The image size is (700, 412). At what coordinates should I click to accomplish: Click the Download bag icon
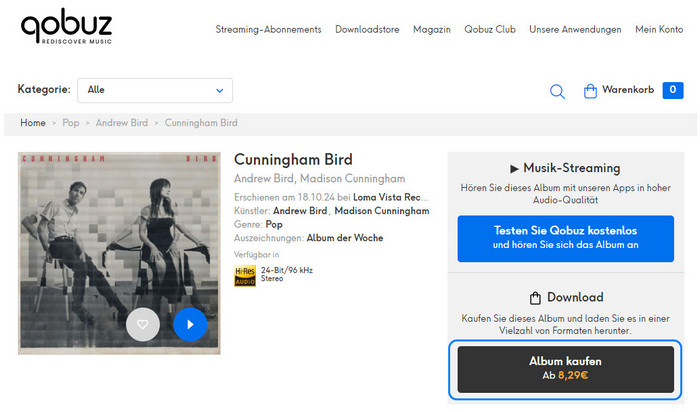[535, 298]
